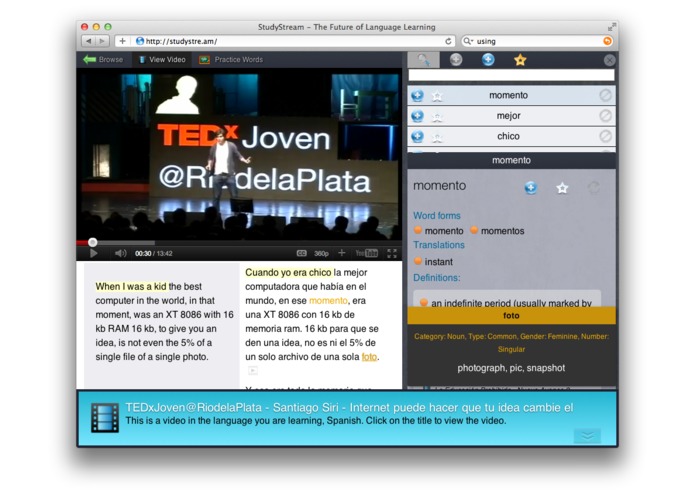Close the word panel with the X icon

[x=609, y=60]
